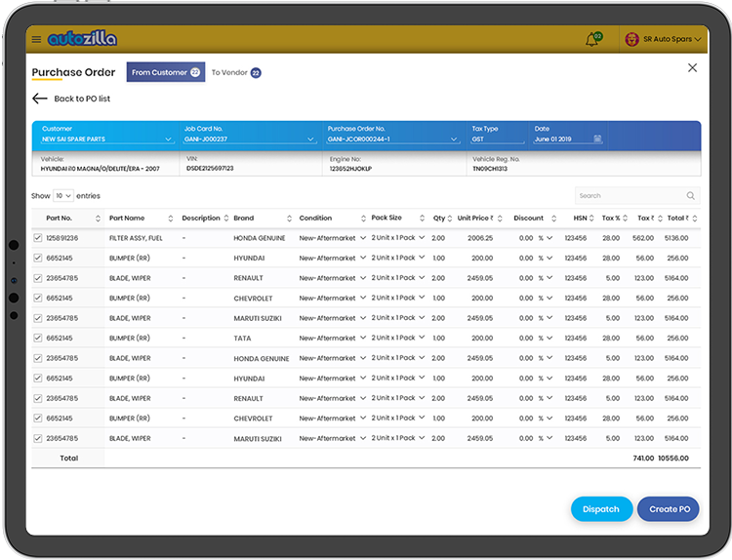
Task: Open Condition dropdown for FILTER ASSY, FUEL
Action: tap(363, 237)
